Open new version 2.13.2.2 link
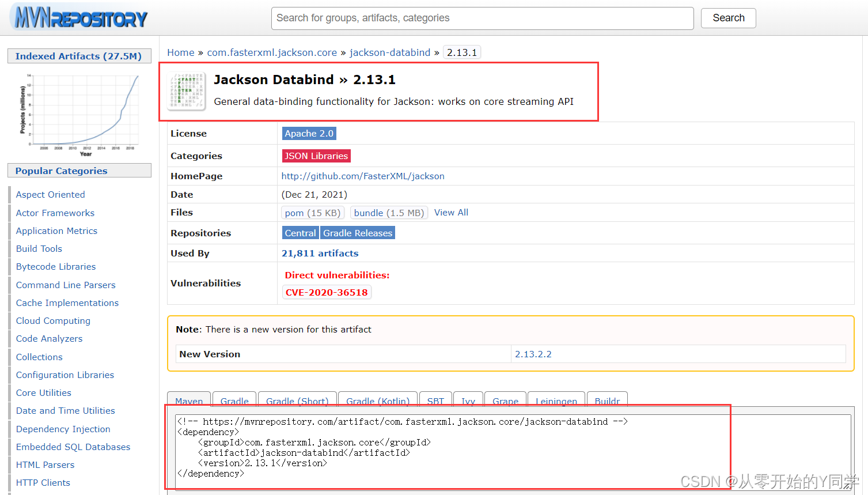The image size is (868, 495). point(533,354)
